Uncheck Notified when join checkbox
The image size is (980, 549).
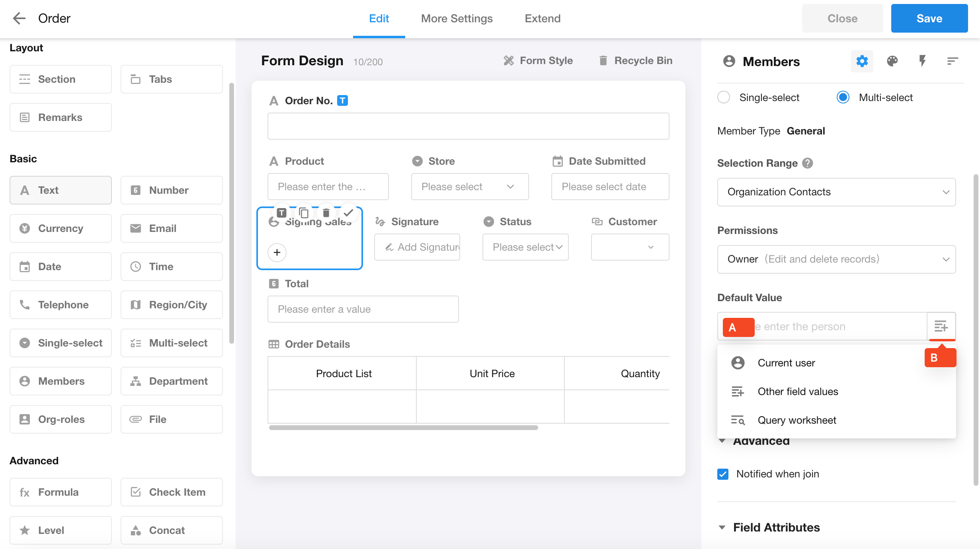[x=723, y=474]
